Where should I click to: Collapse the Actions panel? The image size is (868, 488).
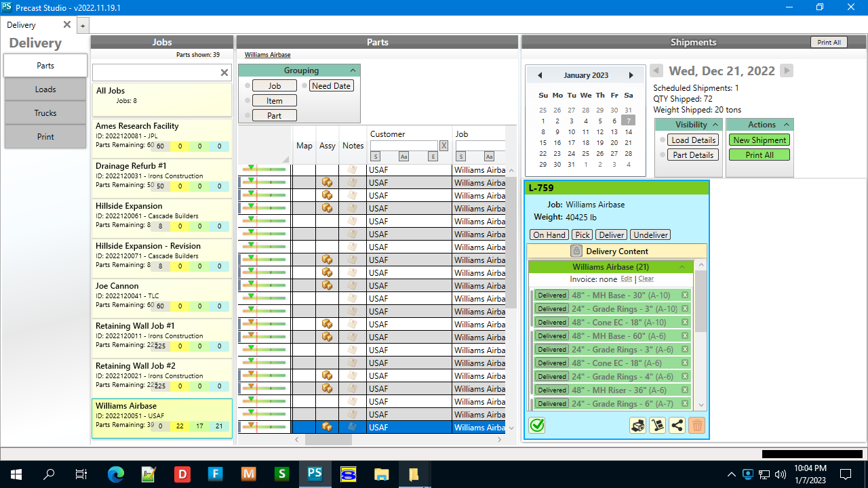(787, 125)
